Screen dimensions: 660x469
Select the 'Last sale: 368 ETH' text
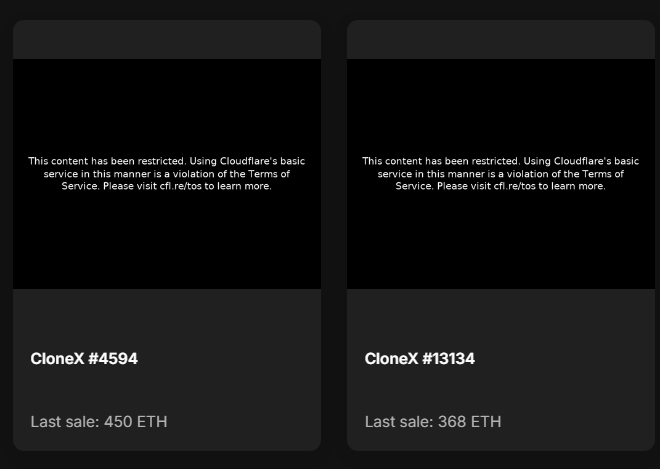433,422
